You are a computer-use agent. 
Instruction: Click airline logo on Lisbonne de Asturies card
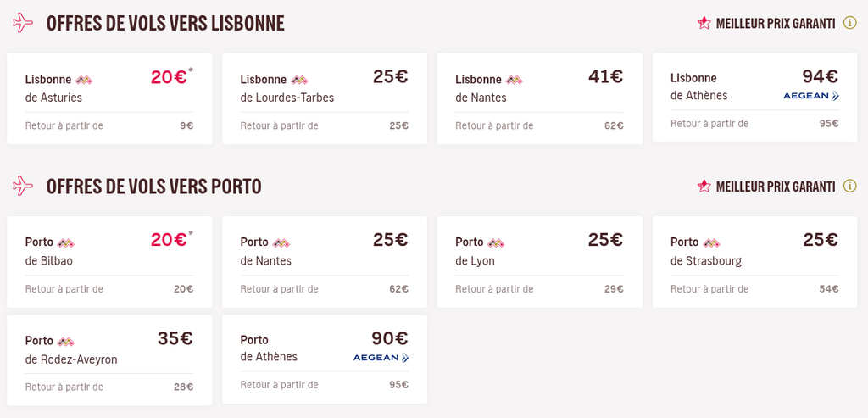84,80
